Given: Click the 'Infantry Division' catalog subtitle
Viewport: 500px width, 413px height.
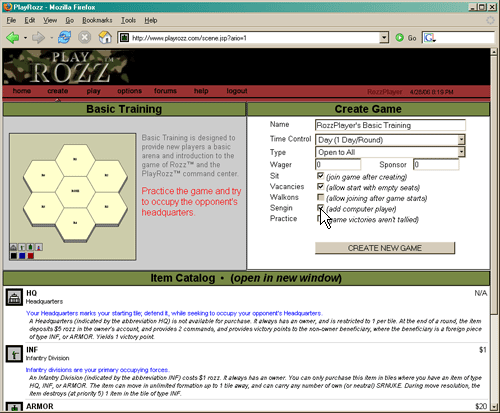Looking at the screenshot, I should pyautogui.click(x=48, y=358).
